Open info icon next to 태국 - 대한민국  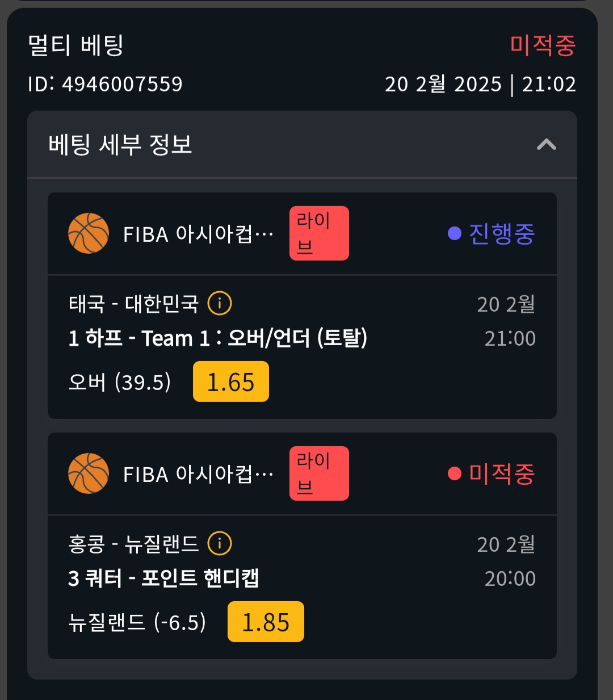point(220,303)
